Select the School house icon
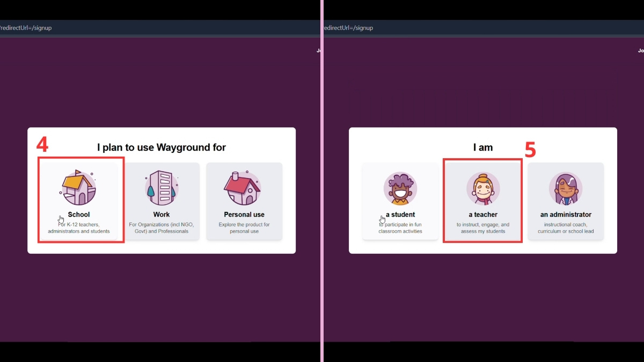Viewport: 644px width, 362px height. [79, 188]
